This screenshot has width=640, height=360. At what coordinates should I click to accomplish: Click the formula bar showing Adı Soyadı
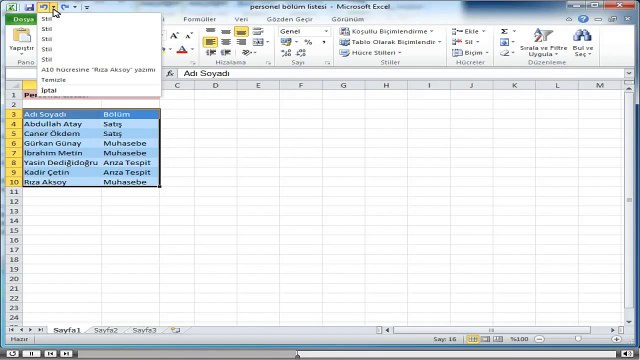click(400, 73)
